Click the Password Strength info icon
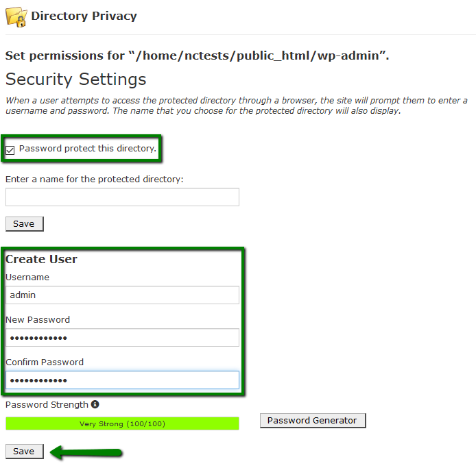Viewport: 476px width, 468px height. [95, 404]
